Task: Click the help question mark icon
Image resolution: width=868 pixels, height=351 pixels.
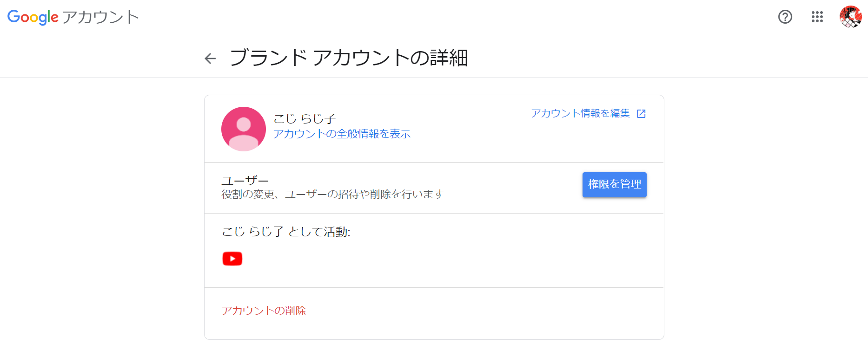Action: 785,17
